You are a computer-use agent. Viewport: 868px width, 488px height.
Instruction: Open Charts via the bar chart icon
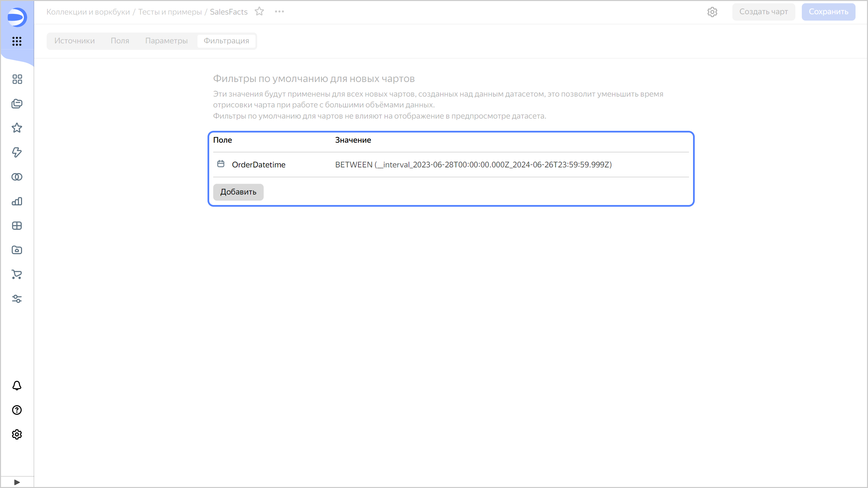click(17, 201)
